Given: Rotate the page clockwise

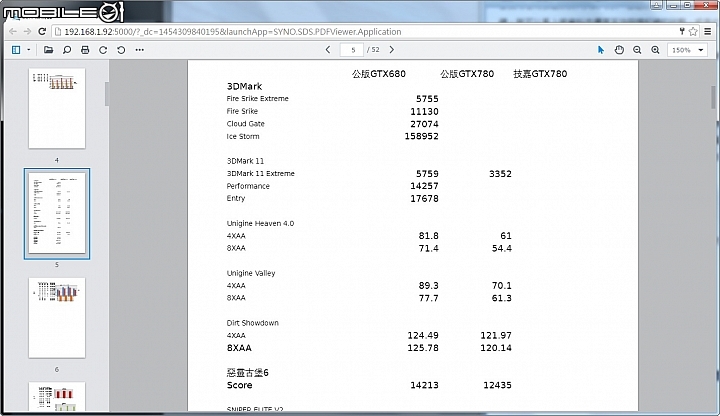Looking at the screenshot, I should point(103,50).
